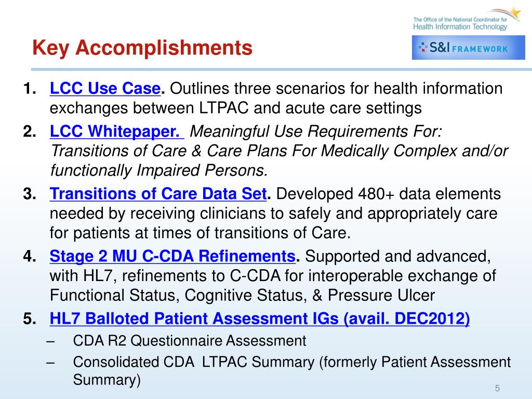The height and width of the screenshot is (399, 532).
Task: Open HL7 Balloted Patient Assessment IGs link
Action: click(x=260, y=318)
